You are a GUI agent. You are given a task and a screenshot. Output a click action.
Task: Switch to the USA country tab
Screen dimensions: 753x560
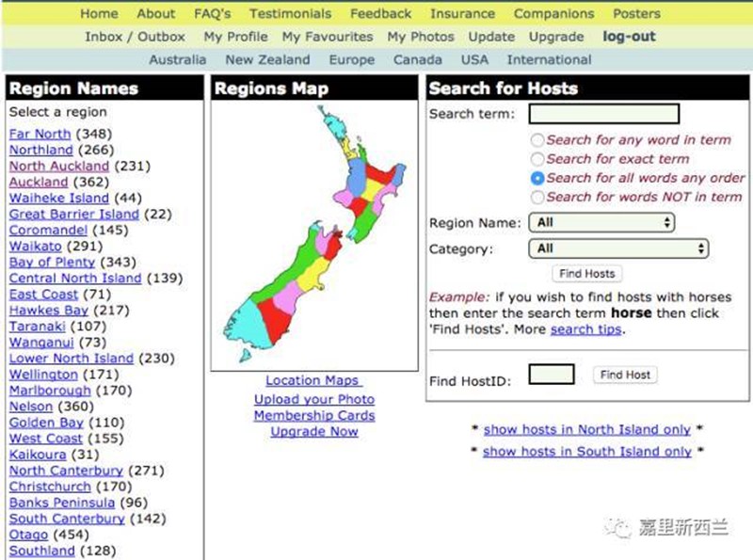474,60
